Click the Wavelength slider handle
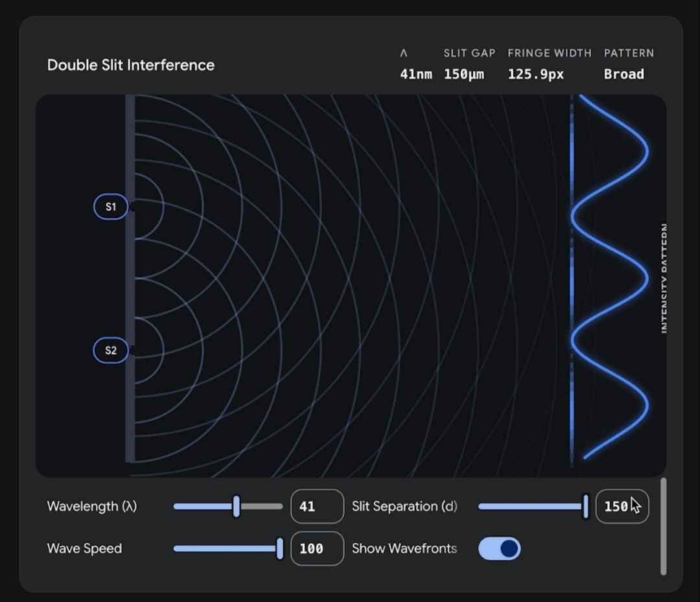 click(x=237, y=506)
